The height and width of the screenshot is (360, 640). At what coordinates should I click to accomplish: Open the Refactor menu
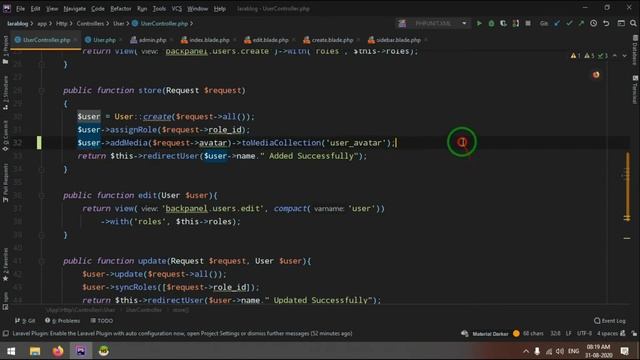tap(121, 9)
